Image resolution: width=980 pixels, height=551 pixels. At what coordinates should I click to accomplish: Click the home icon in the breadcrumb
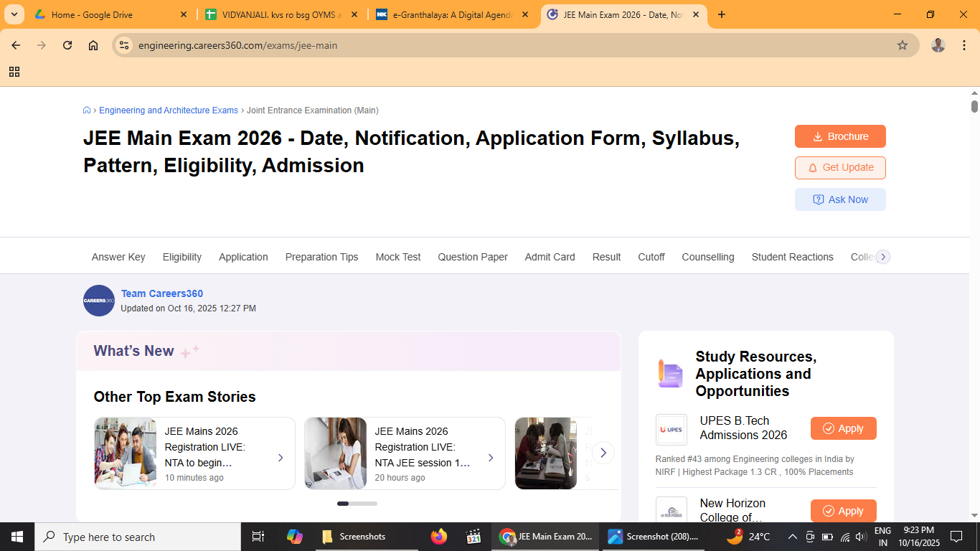87,110
